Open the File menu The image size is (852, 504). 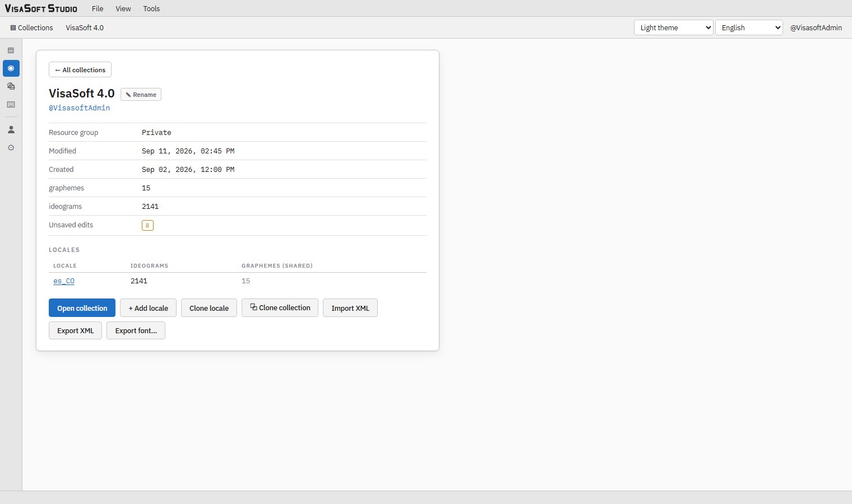(x=98, y=8)
